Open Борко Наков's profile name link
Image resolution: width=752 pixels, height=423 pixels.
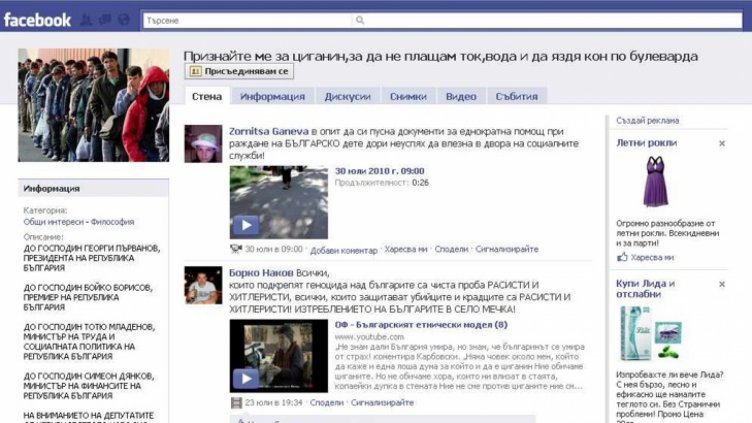coord(261,273)
